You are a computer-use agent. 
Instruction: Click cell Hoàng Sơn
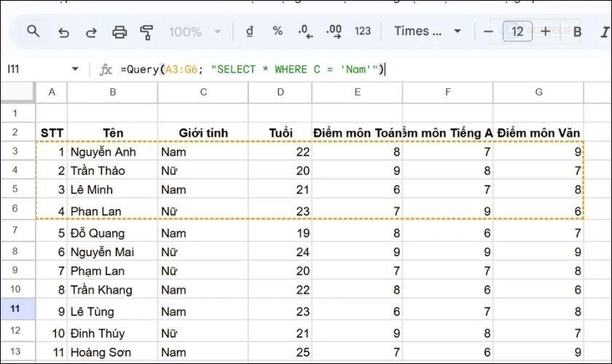tap(112, 352)
